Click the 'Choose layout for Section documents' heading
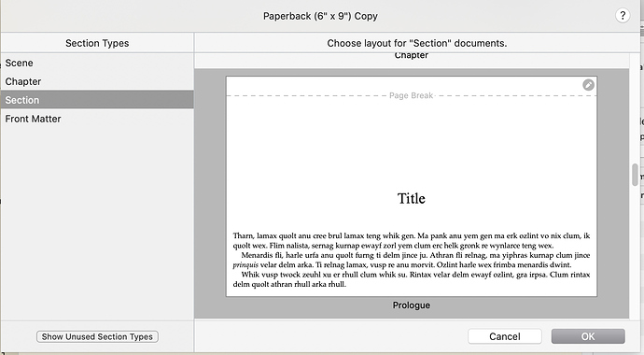Screen dimensions: 644x355 pos(417,43)
